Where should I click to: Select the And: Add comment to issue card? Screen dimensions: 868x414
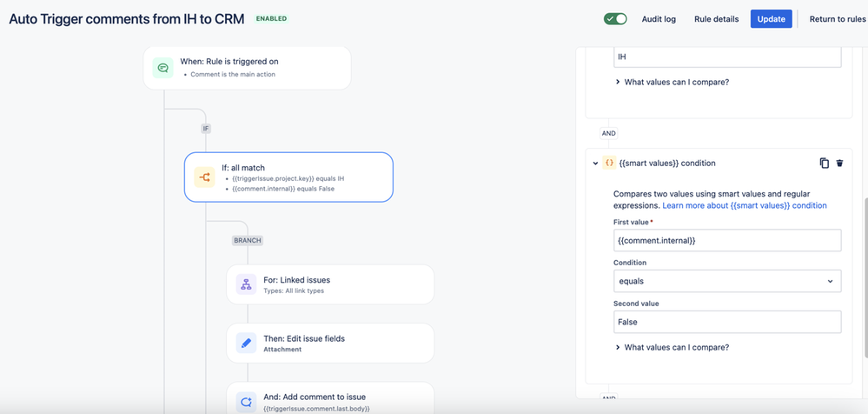[330, 399]
